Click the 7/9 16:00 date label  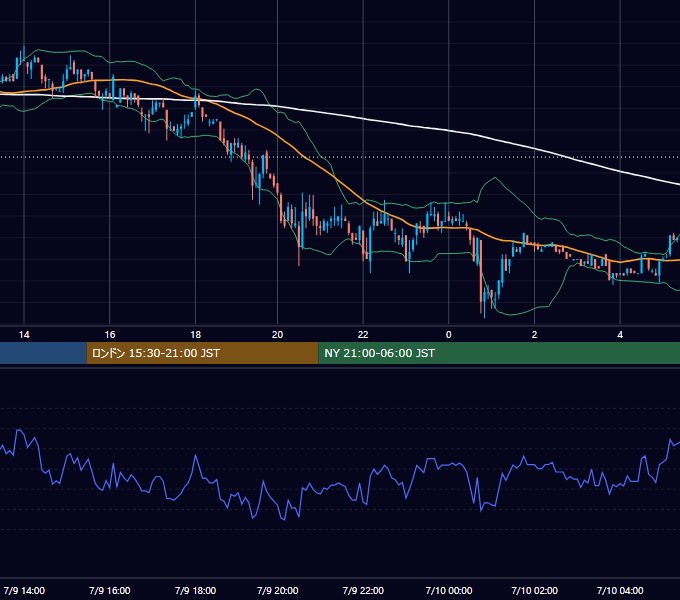[110, 590]
